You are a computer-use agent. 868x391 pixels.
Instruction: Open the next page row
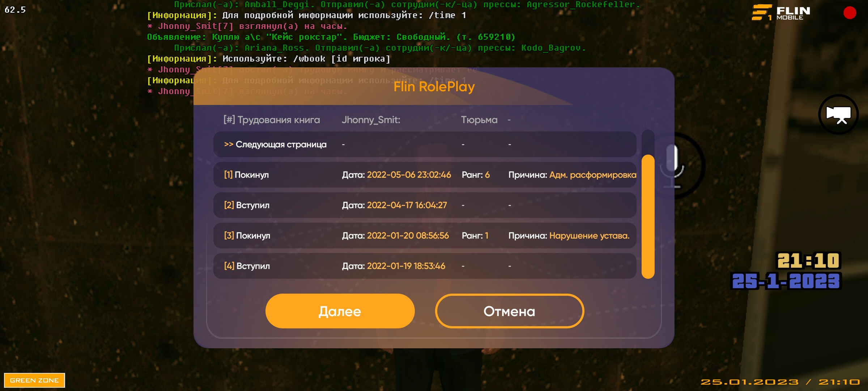[425, 144]
